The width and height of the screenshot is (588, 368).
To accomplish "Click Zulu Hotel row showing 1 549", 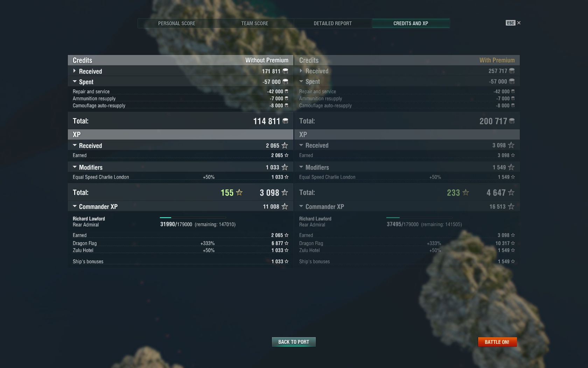I will pos(407,250).
